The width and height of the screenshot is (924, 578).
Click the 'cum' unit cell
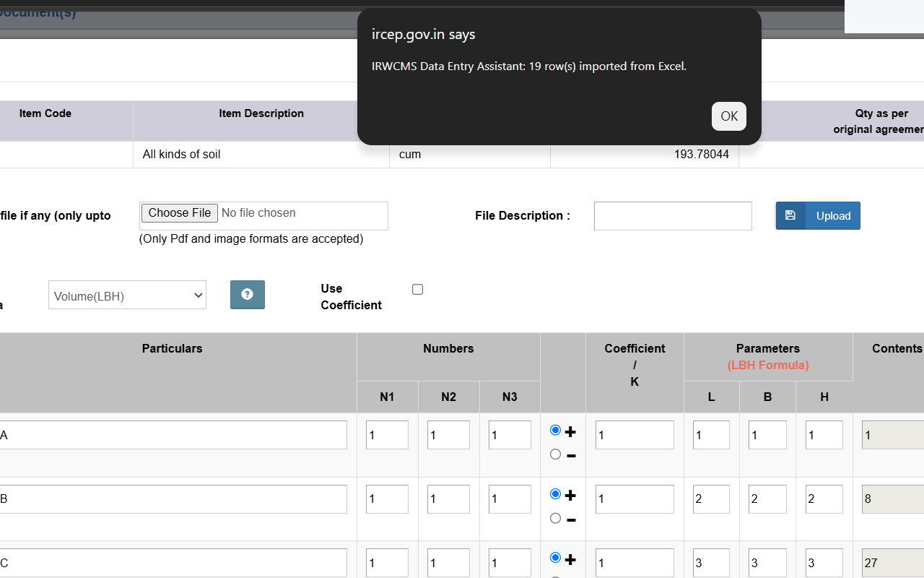point(469,155)
